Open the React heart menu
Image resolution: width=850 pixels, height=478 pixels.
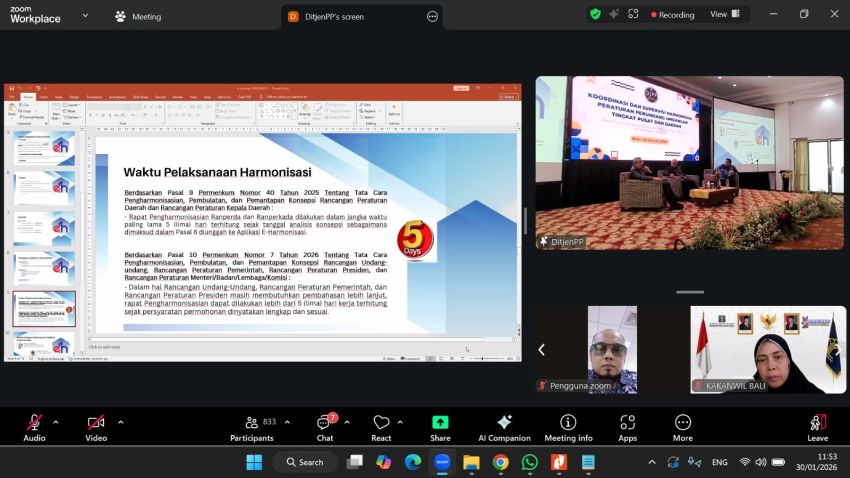coord(381,428)
